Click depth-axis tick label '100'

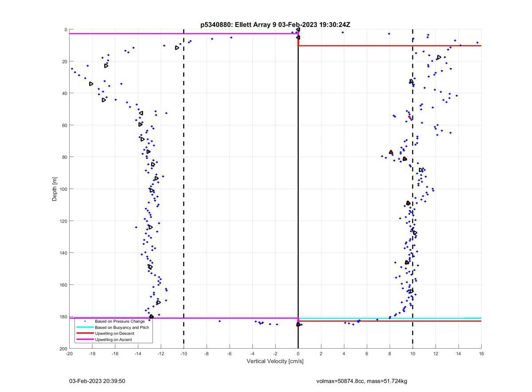tap(63, 189)
